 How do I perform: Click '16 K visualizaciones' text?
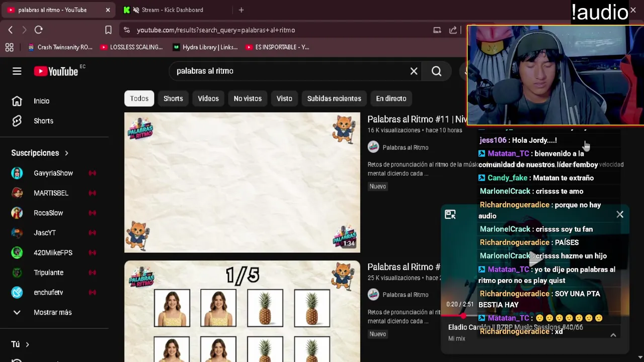pos(393,130)
